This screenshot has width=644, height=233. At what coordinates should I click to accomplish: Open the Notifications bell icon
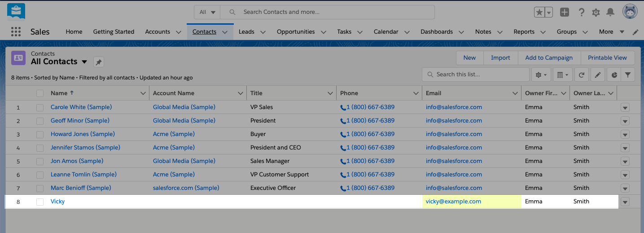click(x=610, y=12)
